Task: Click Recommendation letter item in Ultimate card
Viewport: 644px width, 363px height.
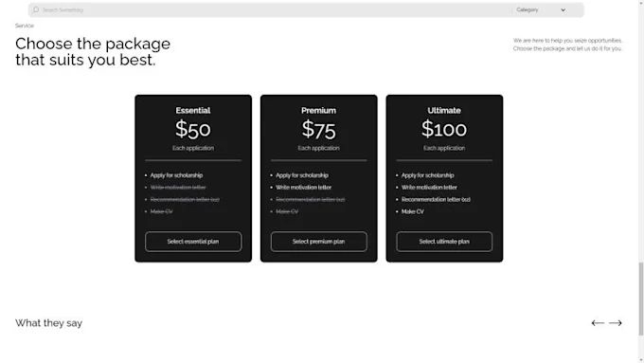Action: pyautogui.click(x=436, y=199)
